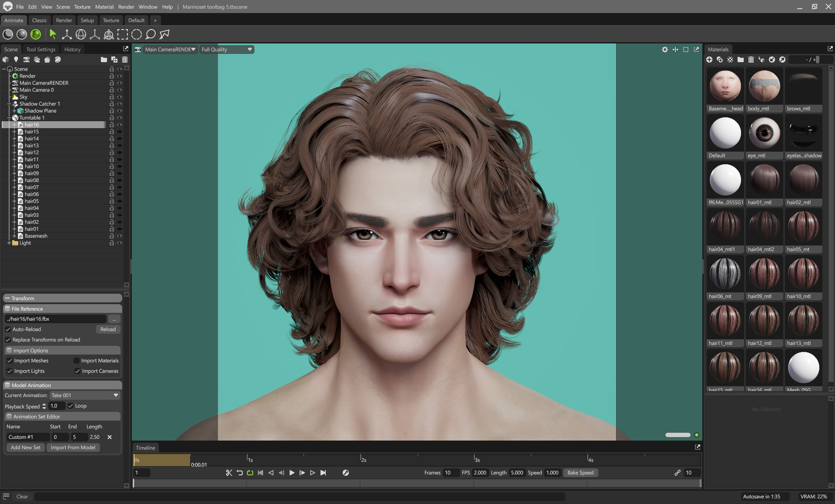Toggle Auto-Reload checkbox
Viewport: 835px width, 504px height.
pos(8,329)
